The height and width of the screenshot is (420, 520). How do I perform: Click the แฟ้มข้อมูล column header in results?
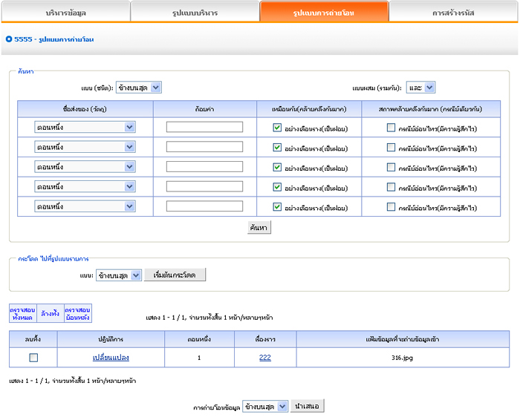click(403, 339)
